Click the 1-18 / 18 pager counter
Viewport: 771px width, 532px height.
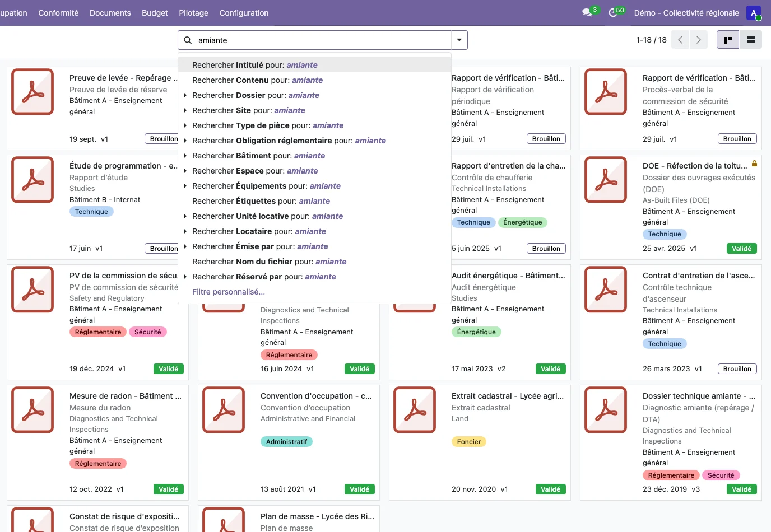pos(651,40)
